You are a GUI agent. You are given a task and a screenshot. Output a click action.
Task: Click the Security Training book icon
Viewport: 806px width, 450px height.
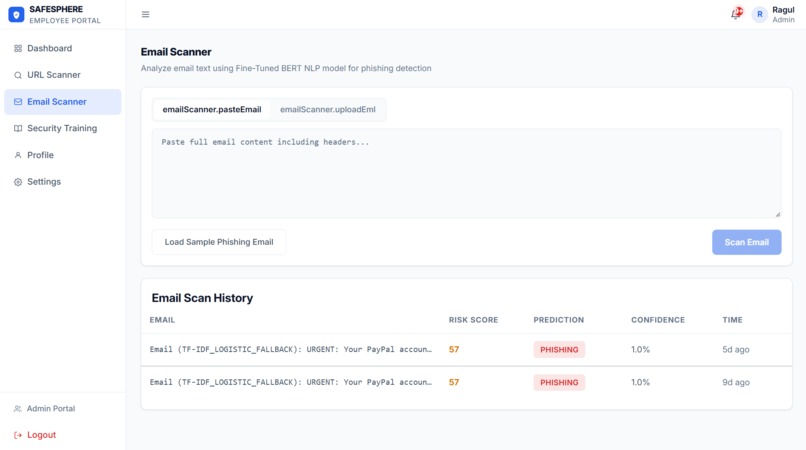pos(18,129)
